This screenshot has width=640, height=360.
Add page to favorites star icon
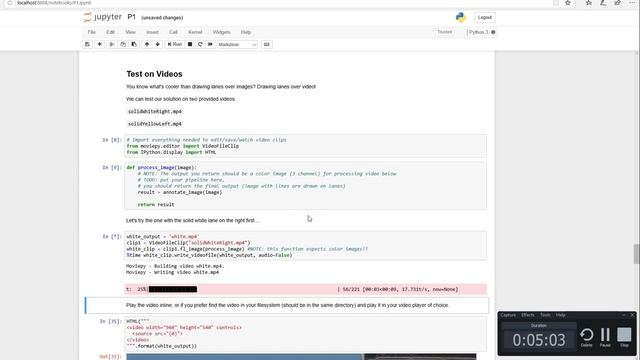[x=568, y=3]
